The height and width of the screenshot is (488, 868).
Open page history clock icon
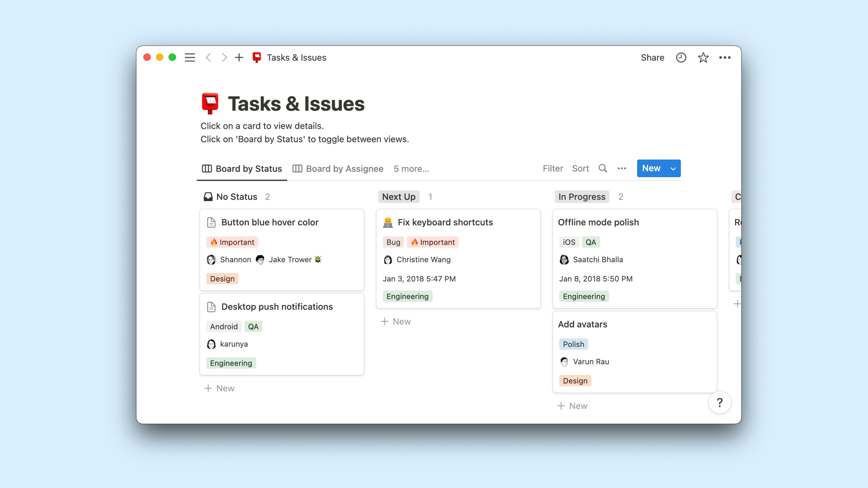681,58
